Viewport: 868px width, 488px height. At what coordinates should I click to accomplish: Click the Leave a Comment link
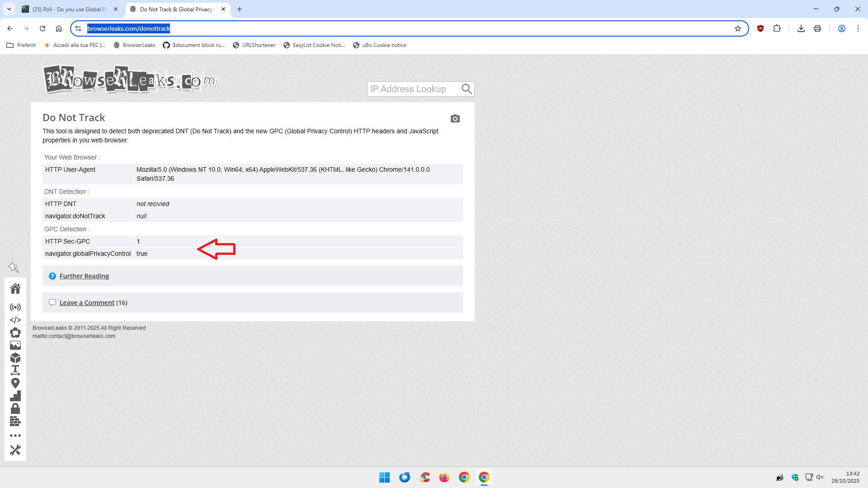click(x=87, y=303)
